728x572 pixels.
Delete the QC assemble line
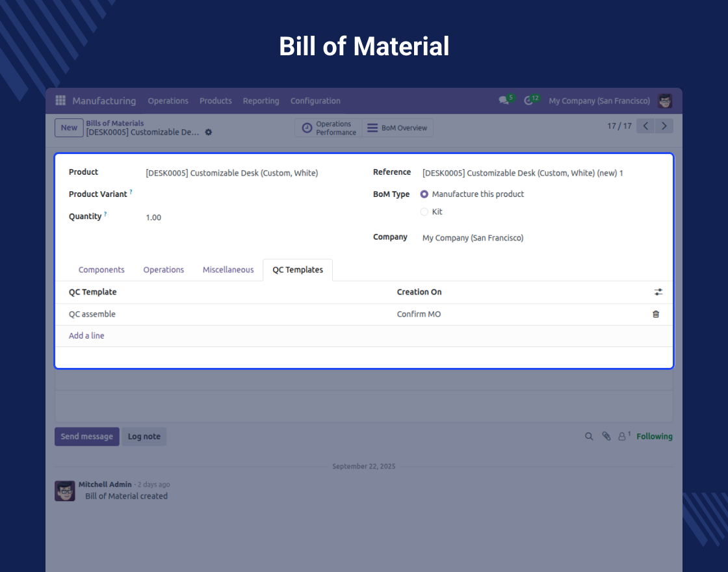pos(656,315)
